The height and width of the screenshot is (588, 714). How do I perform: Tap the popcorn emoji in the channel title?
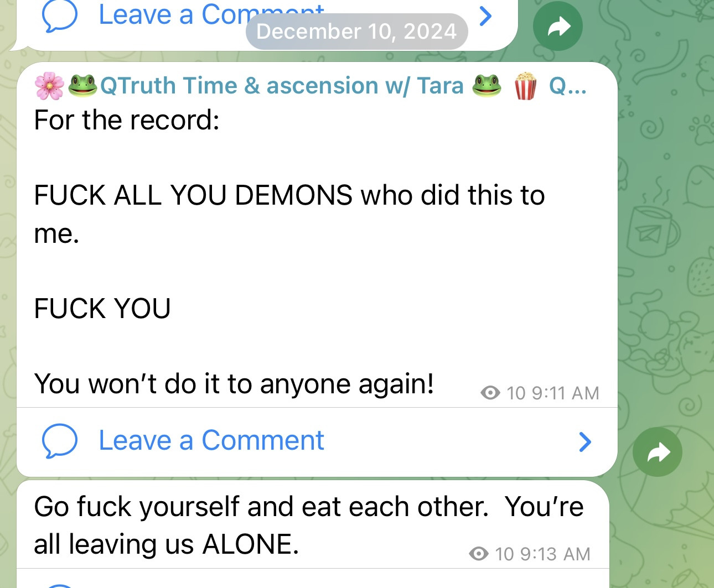(x=525, y=86)
